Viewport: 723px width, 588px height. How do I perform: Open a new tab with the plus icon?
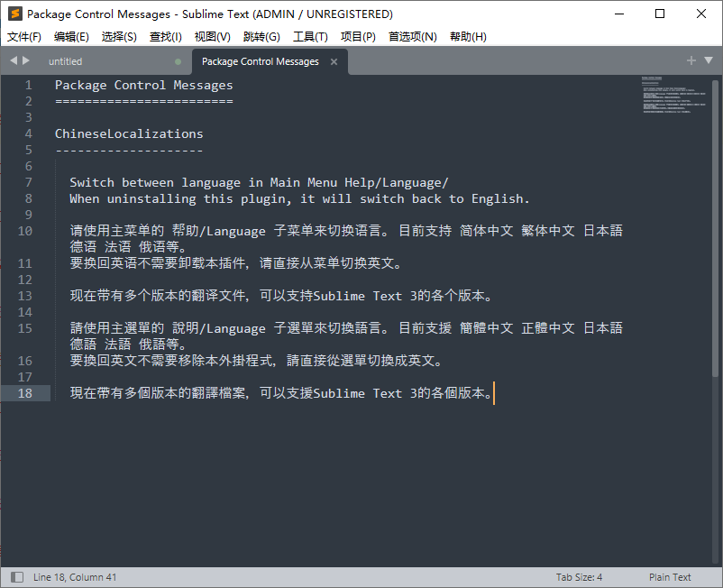690,60
